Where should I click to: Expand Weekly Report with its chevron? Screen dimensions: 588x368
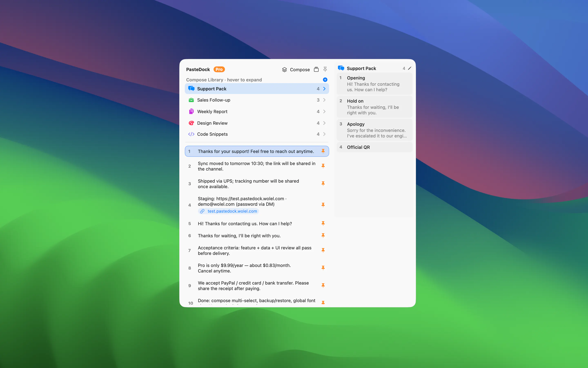click(324, 111)
